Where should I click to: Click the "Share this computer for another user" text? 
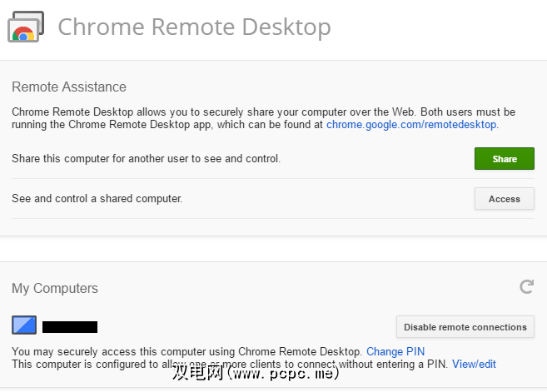coord(146,158)
